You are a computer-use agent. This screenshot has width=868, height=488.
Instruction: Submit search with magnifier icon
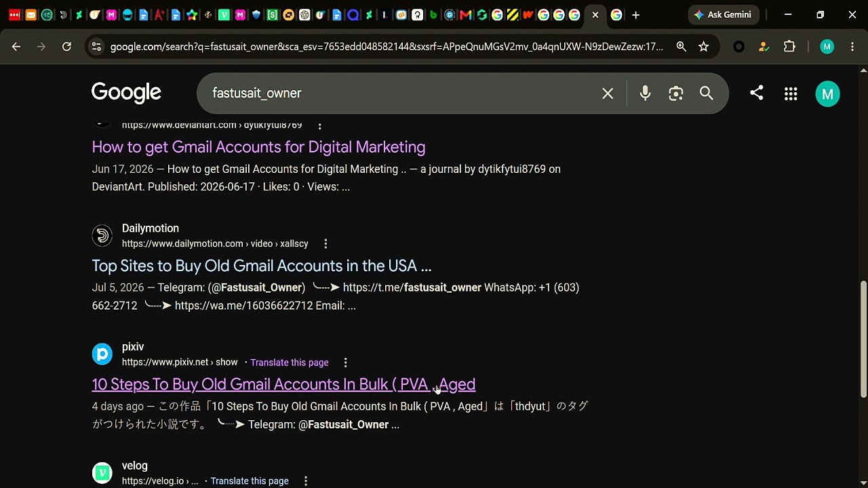tap(707, 94)
